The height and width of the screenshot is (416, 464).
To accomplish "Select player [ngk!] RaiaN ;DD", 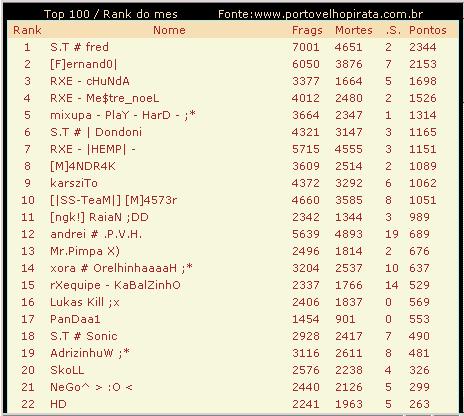I will (99, 217).
